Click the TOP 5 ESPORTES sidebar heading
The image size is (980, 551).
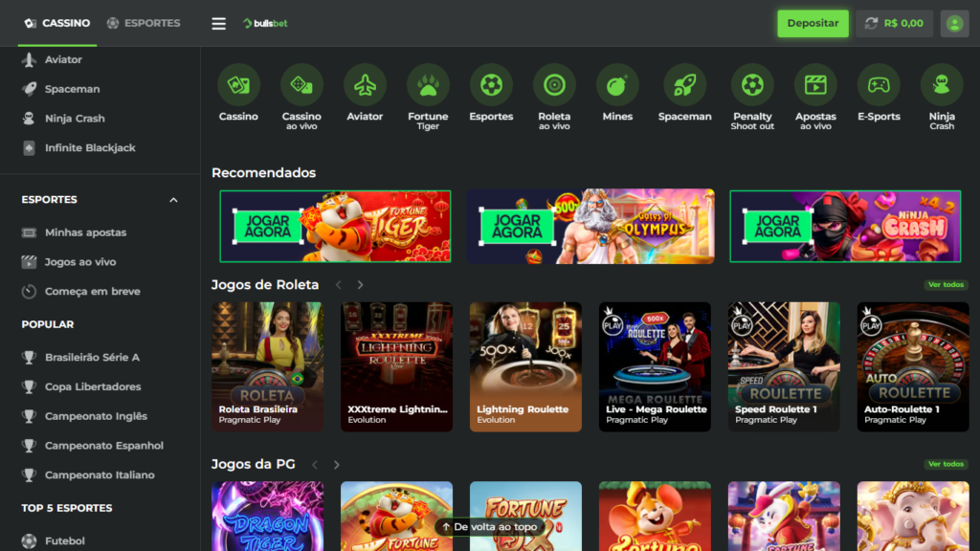click(x=67, y=508)
